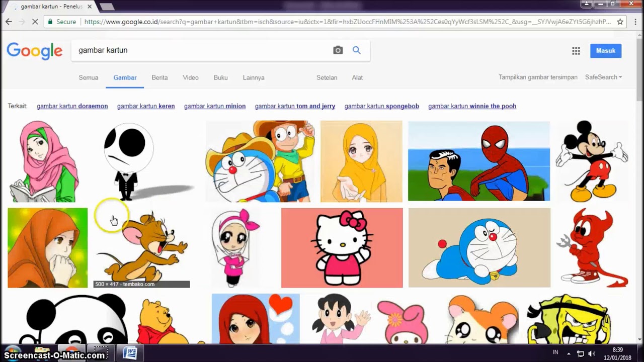
Task: Open the Jerry mouse image
Action: [x=142, y=248]
